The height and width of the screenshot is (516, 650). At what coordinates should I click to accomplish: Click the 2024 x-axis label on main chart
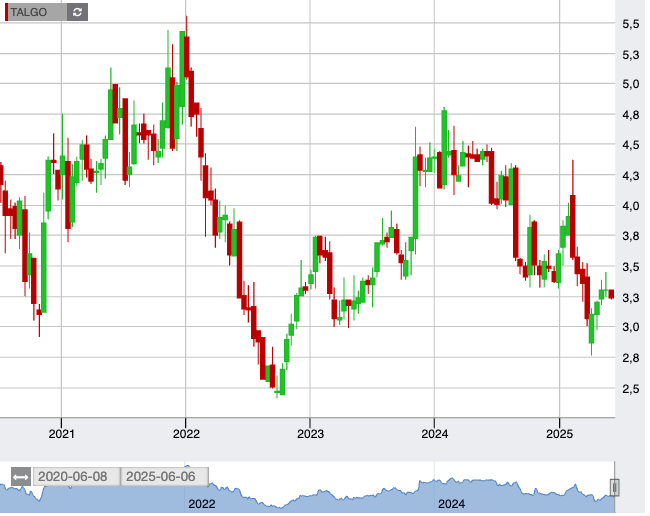point(434,434)
